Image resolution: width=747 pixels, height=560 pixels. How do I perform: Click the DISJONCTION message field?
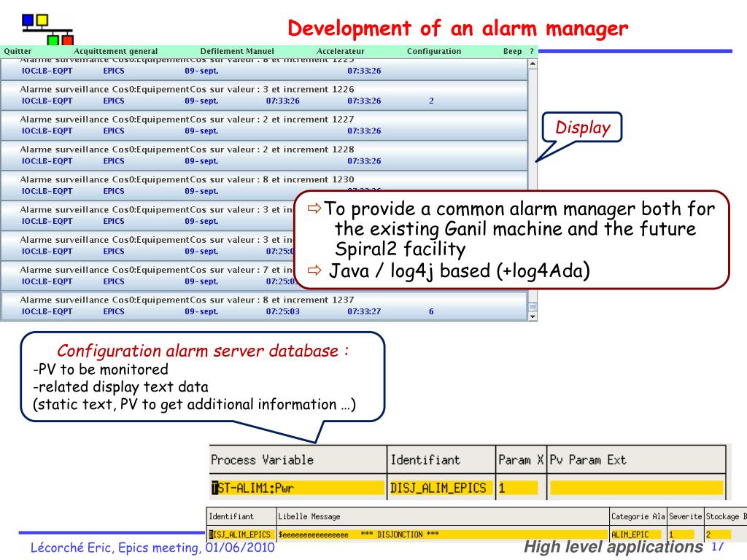443,534
